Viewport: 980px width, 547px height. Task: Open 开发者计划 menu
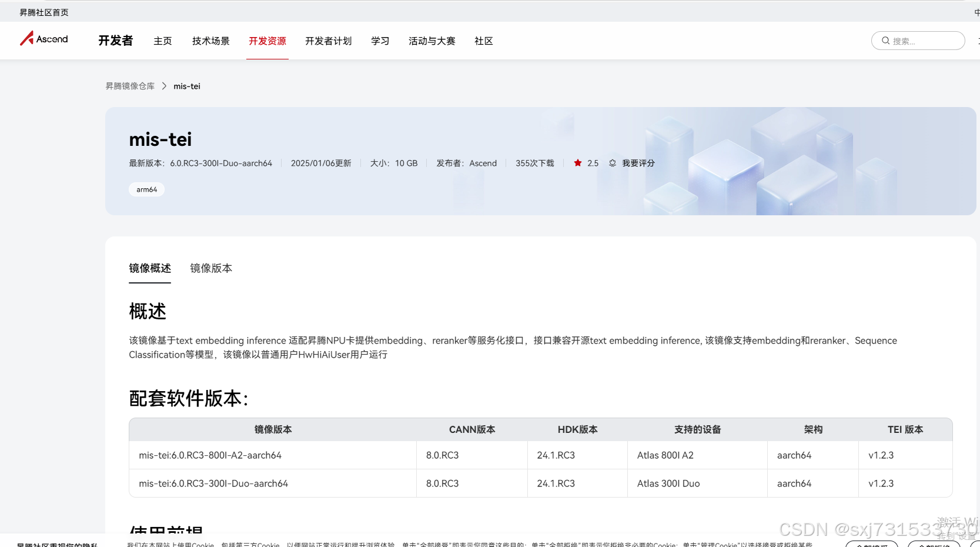[x=328, y=41]
